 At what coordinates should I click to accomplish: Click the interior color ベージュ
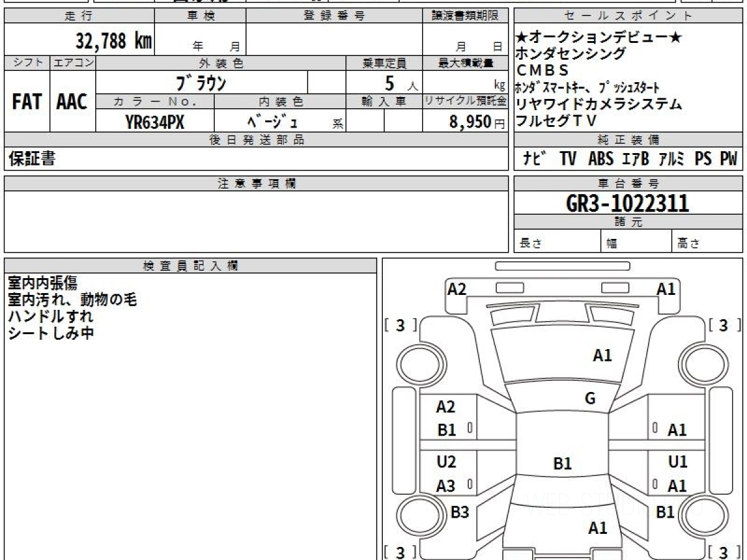click(273, 122)
